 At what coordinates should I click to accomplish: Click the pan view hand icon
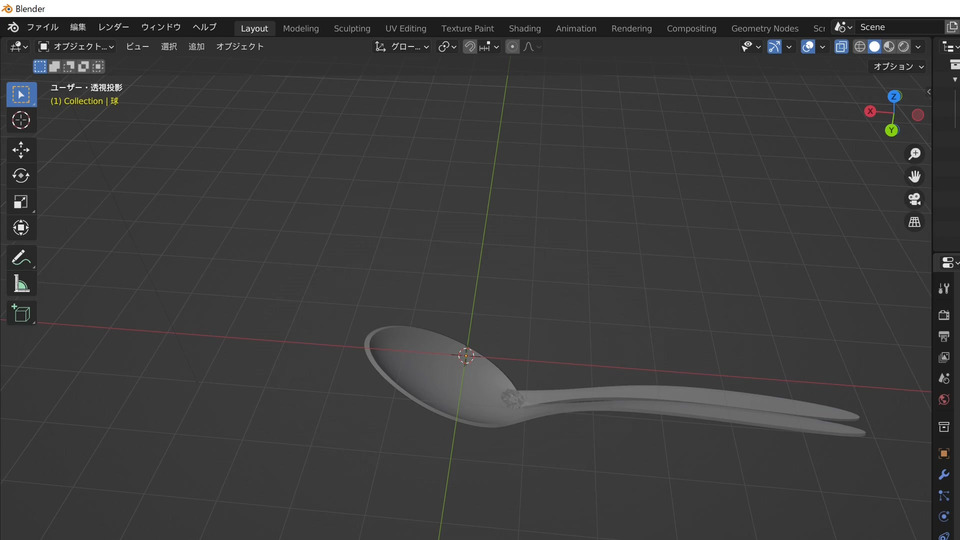click(914, 176)
